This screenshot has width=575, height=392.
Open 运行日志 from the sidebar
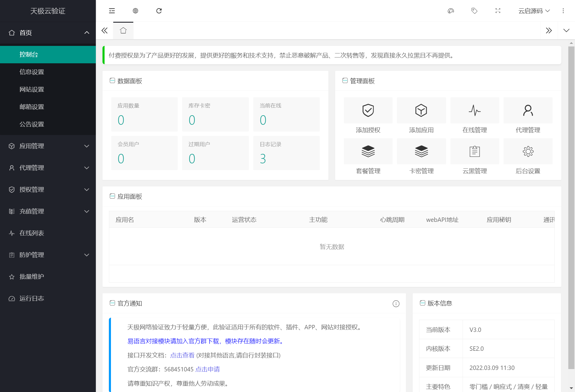31,298
